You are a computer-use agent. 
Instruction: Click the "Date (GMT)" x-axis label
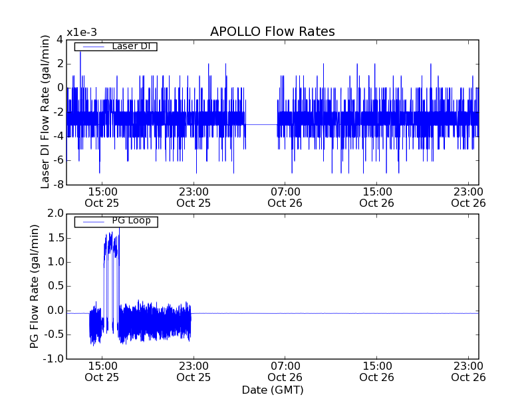pos(272,390)
